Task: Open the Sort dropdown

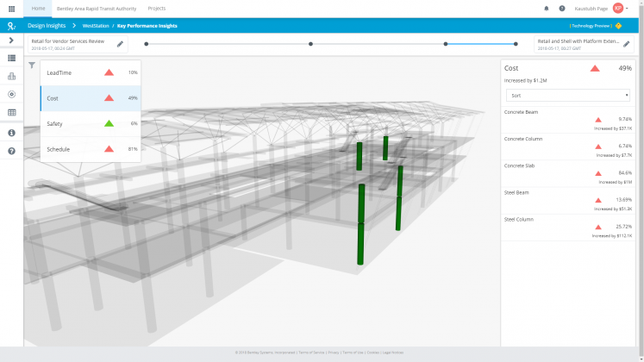Action: coord(567,95)
